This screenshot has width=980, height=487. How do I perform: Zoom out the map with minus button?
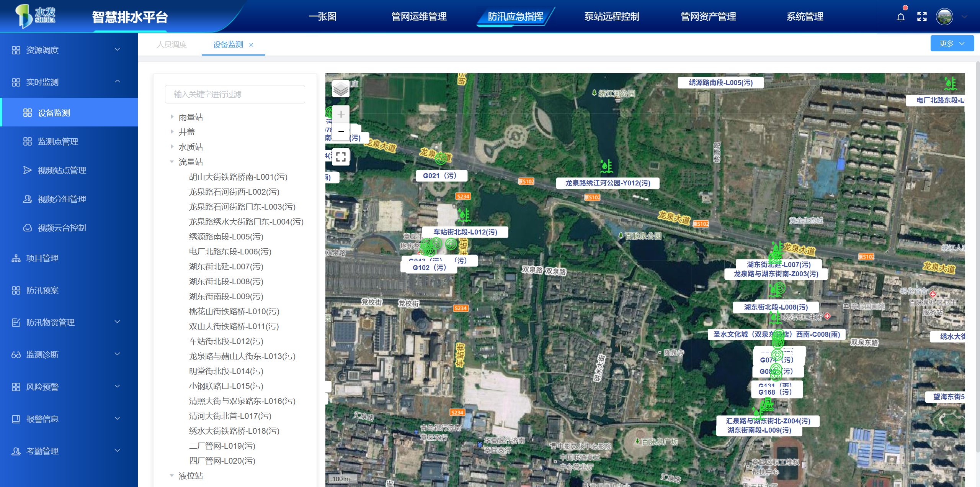(x=341, y=131)
